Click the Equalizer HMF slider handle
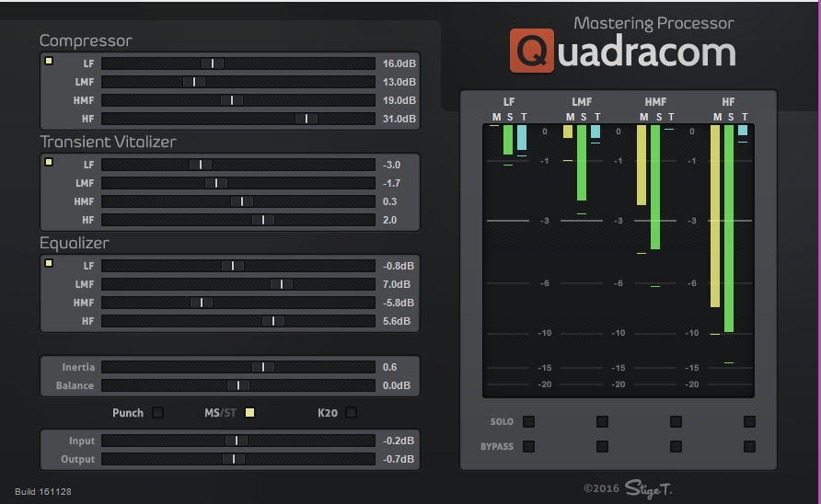The width and height of the screenshot is (821, 504). pyautogui.click(x=202, y=302)
